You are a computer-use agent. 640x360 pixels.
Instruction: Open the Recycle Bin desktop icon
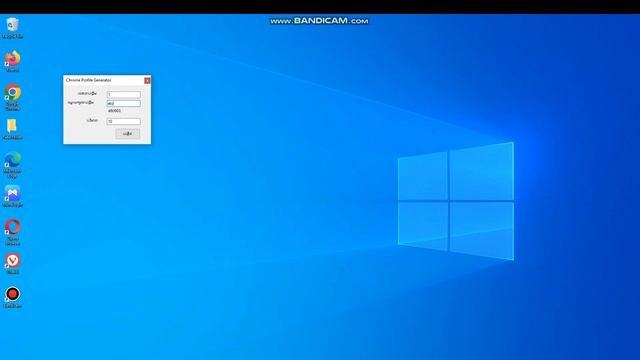pyautogui.click(x=13, y=28)
